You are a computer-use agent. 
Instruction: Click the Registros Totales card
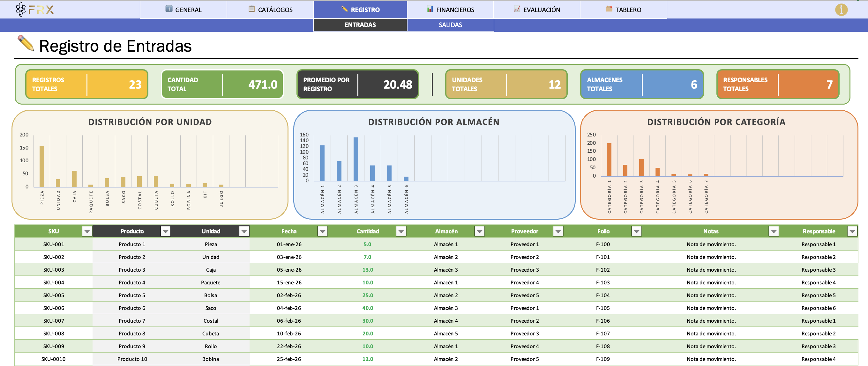click(x=87, y=84)
